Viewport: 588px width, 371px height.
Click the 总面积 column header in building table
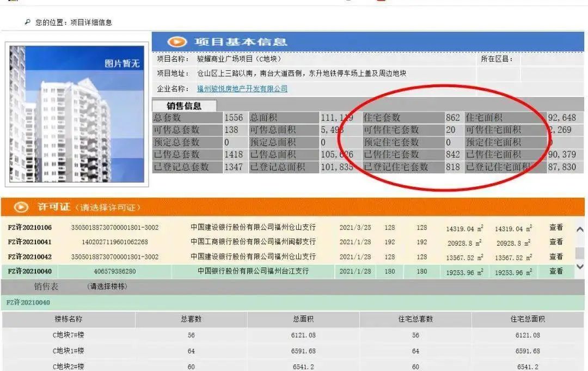click(x=303, y=319)
